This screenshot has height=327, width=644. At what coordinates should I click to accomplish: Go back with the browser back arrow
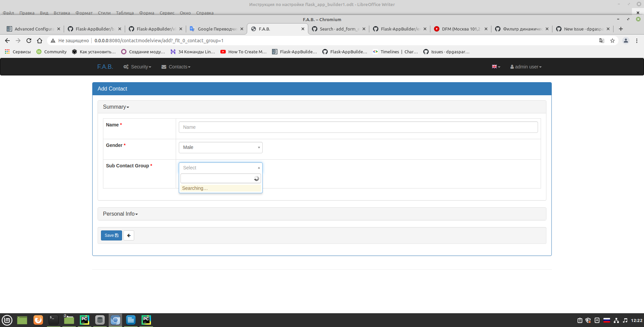click(7, 41)
